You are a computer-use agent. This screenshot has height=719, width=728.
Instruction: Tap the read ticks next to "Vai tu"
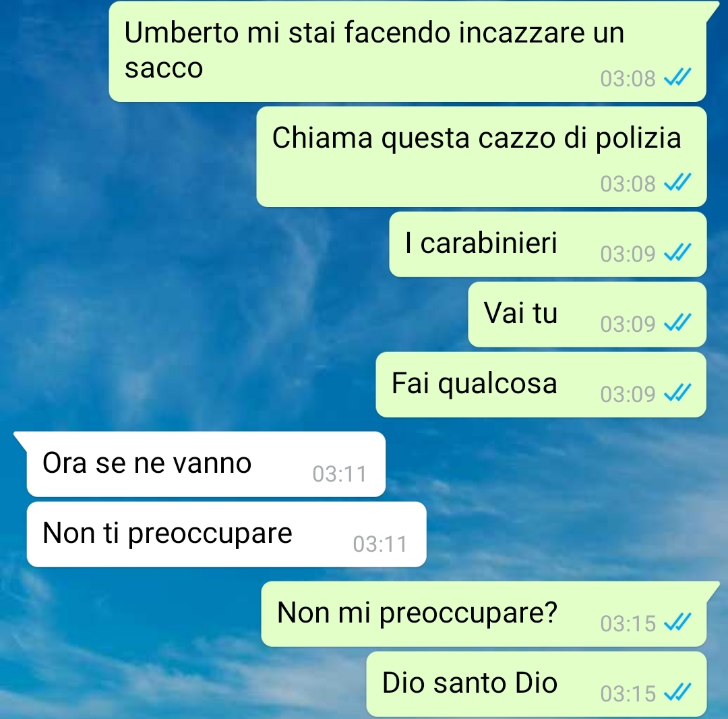point(677,323)
